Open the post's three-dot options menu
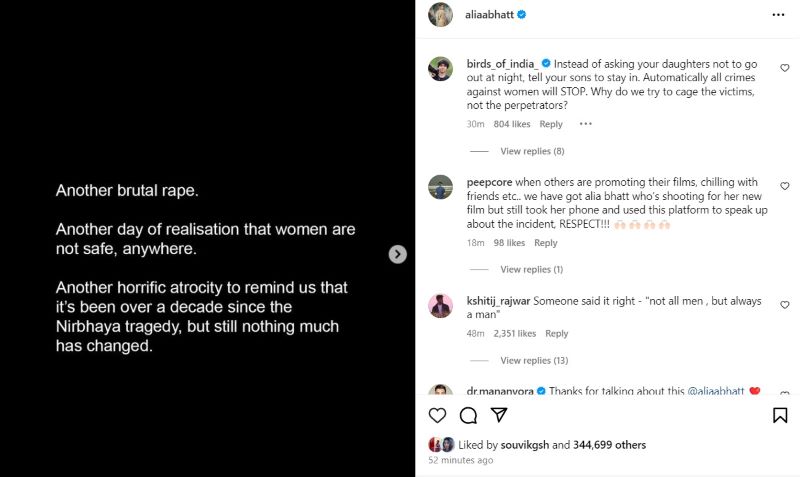 [x=779, y=15]
